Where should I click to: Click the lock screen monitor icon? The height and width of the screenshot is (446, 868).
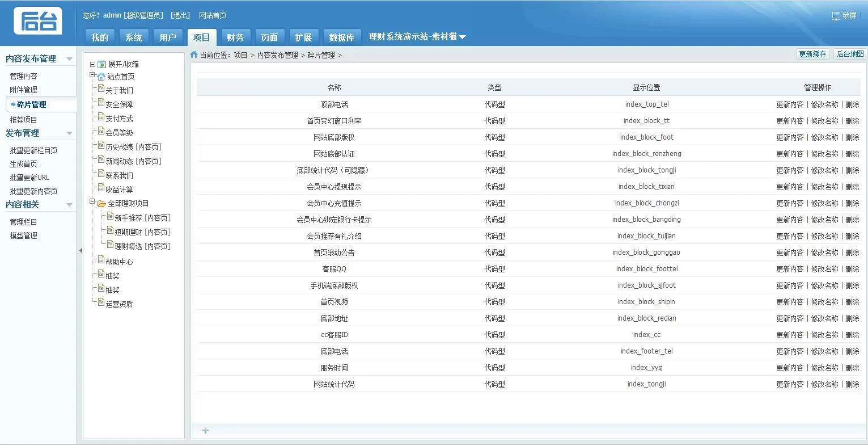click(x=836, y=16)
